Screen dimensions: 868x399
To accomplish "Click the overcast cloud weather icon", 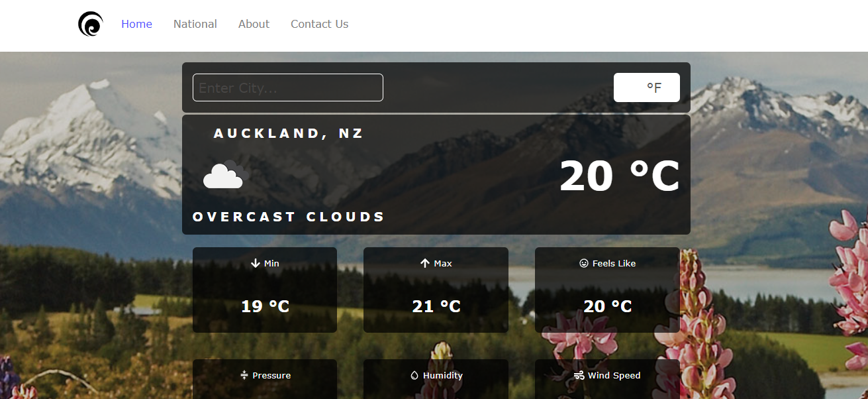I will coord(225,176).
